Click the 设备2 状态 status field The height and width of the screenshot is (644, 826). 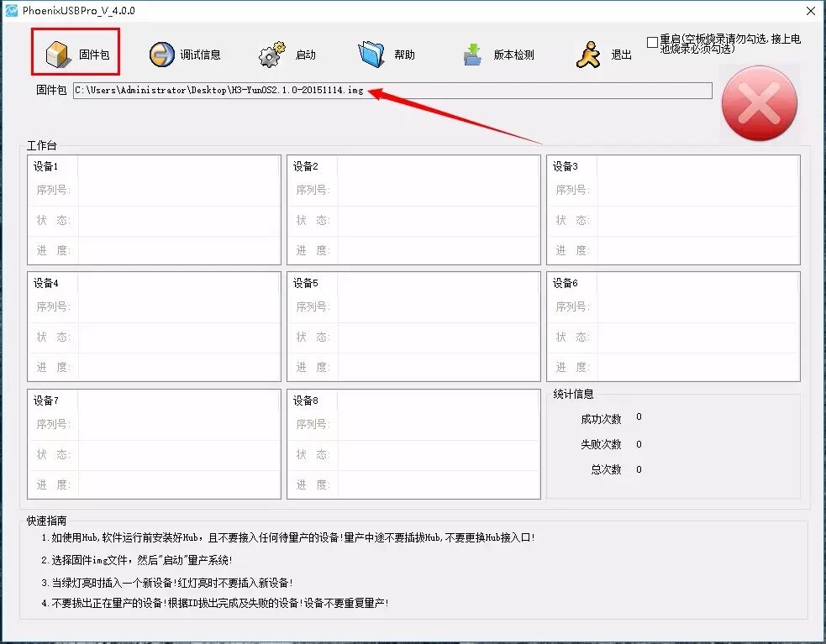(438, 221)
